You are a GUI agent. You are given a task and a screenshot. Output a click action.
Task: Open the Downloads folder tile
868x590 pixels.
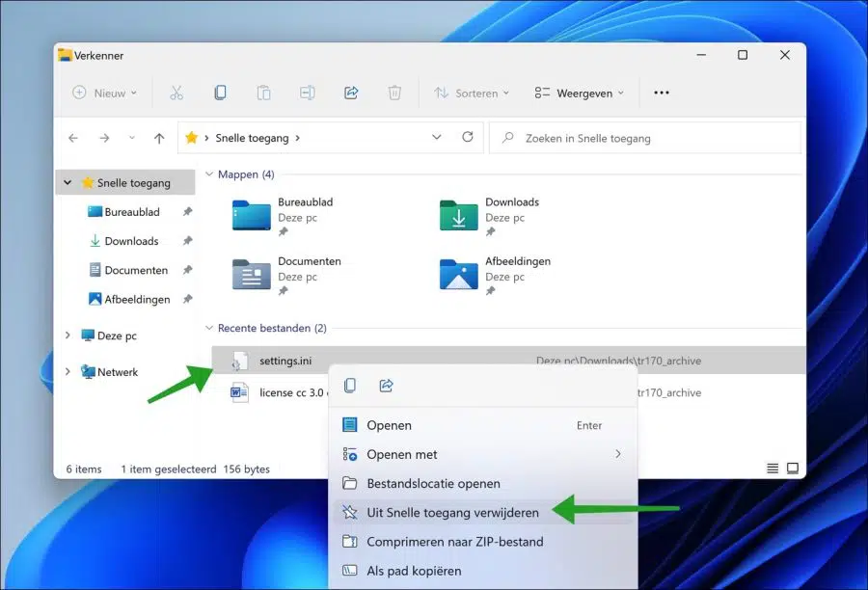pos(489,215)
